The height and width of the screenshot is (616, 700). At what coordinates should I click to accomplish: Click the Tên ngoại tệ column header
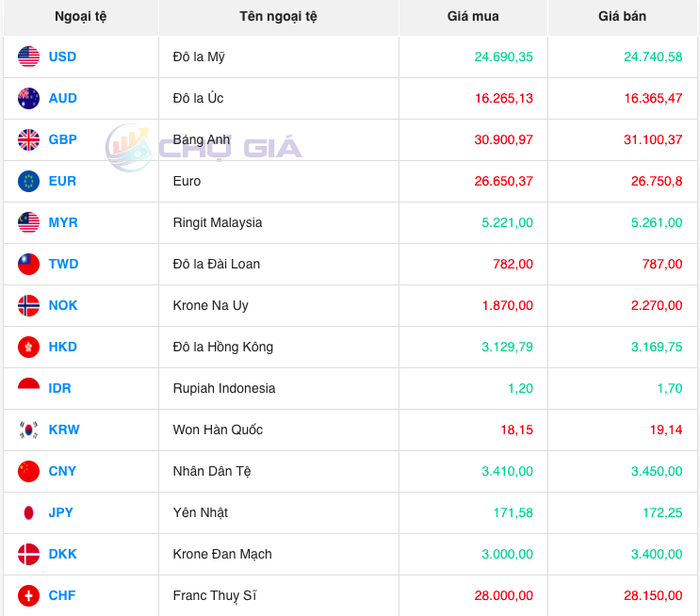tap(278, 16)
